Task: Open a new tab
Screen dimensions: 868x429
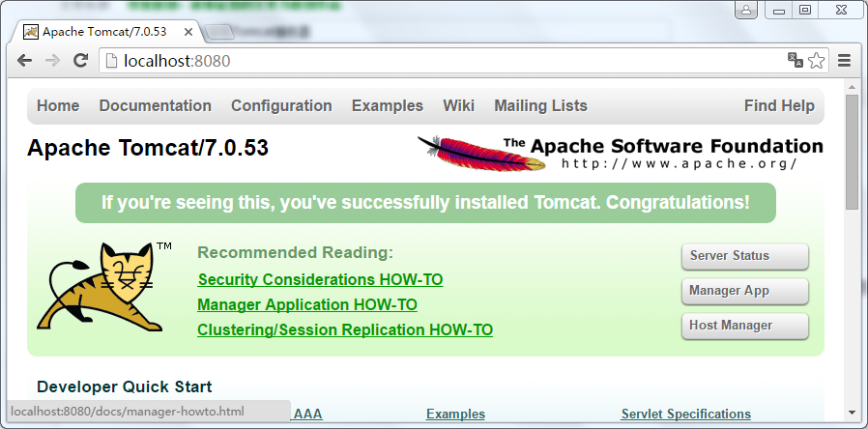Action: click(x=218, y=33)
